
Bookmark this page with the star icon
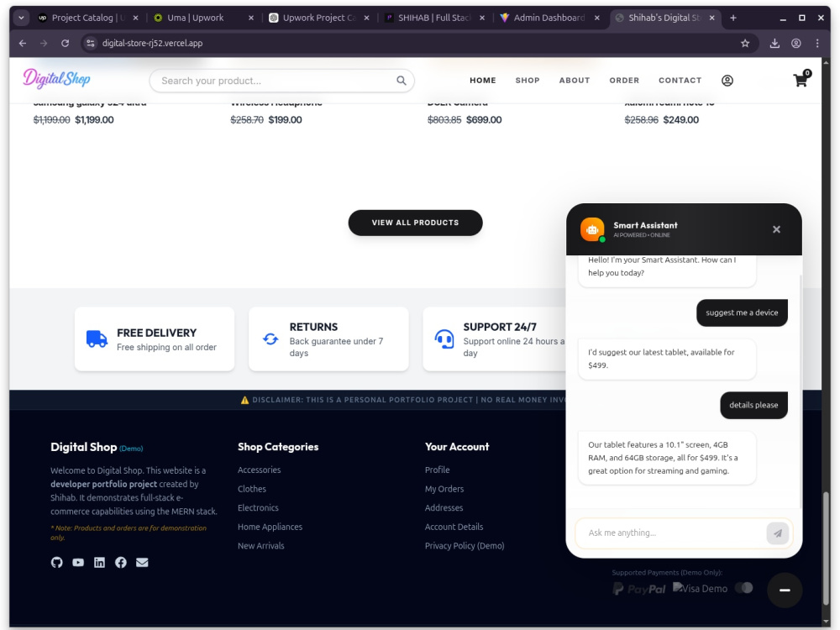(745, 44)
